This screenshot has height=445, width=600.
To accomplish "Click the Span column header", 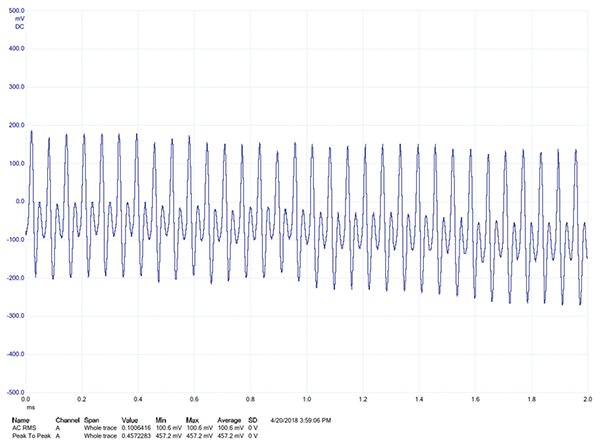I will tap(91, 420).
